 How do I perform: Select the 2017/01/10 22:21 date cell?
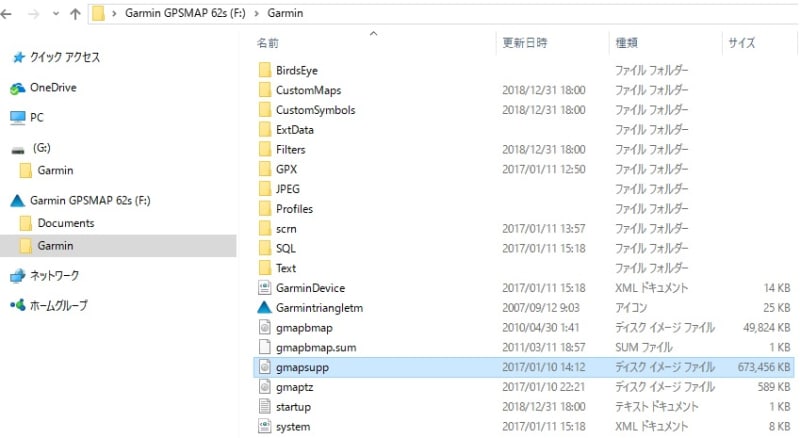543,387
